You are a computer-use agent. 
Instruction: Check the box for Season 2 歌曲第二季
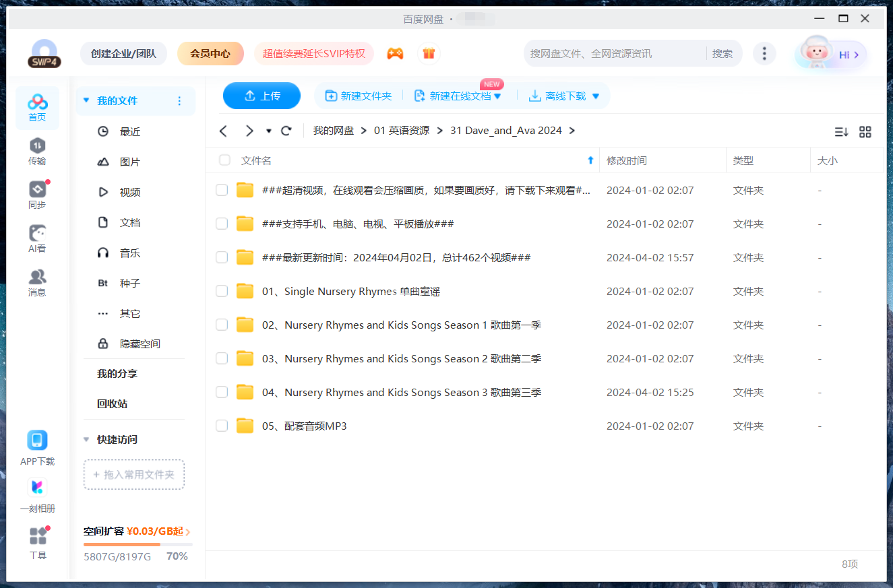click(x=222, y=358)
